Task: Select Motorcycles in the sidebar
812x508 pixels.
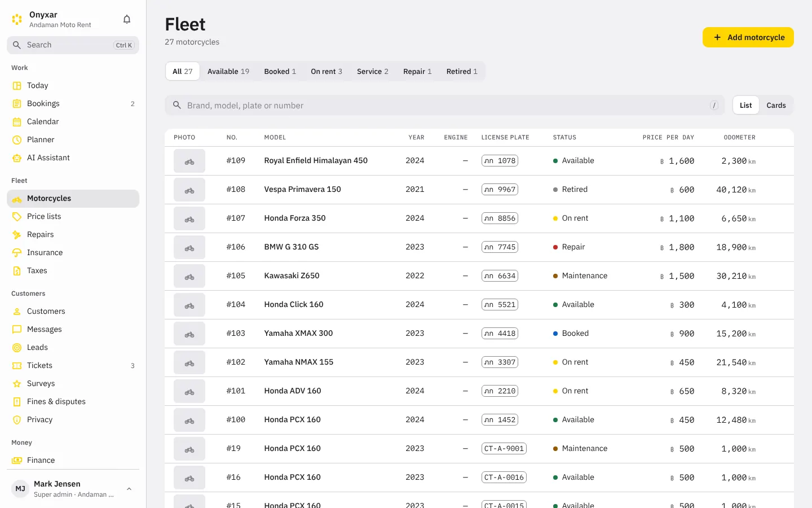Action: point(73,199)
